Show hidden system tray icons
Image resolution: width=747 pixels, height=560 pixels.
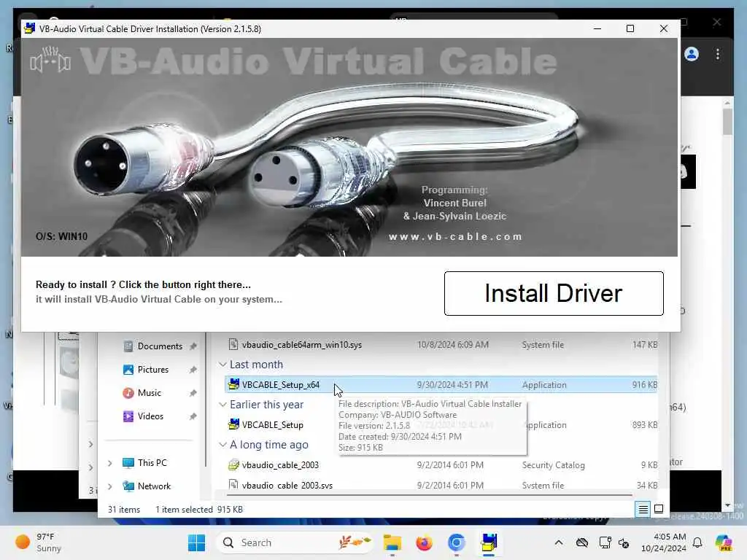[x=559, y=542]
